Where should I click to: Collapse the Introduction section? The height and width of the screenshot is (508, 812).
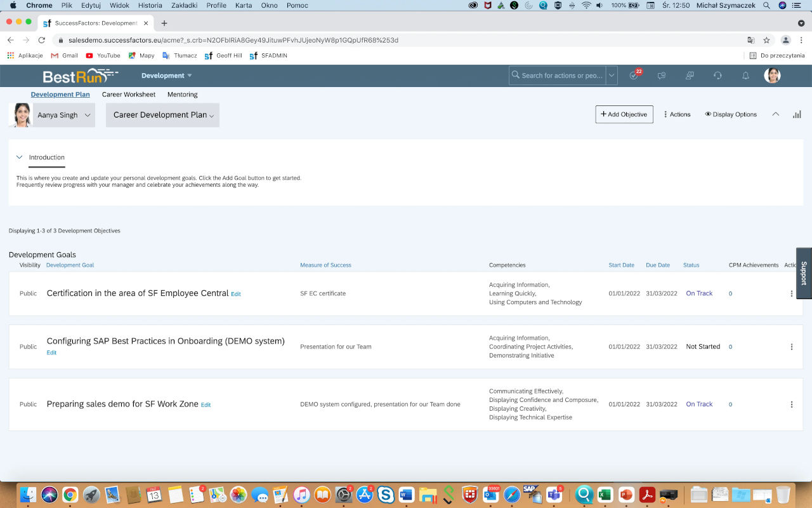point(19,157)
